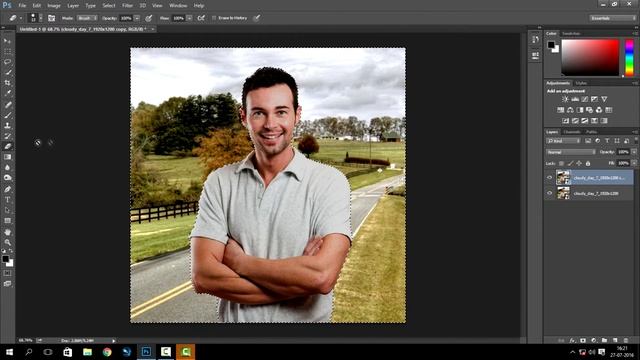This screenshot has height=360, width=640.
Task: Toggle lock position
Action: coord(579,163)
